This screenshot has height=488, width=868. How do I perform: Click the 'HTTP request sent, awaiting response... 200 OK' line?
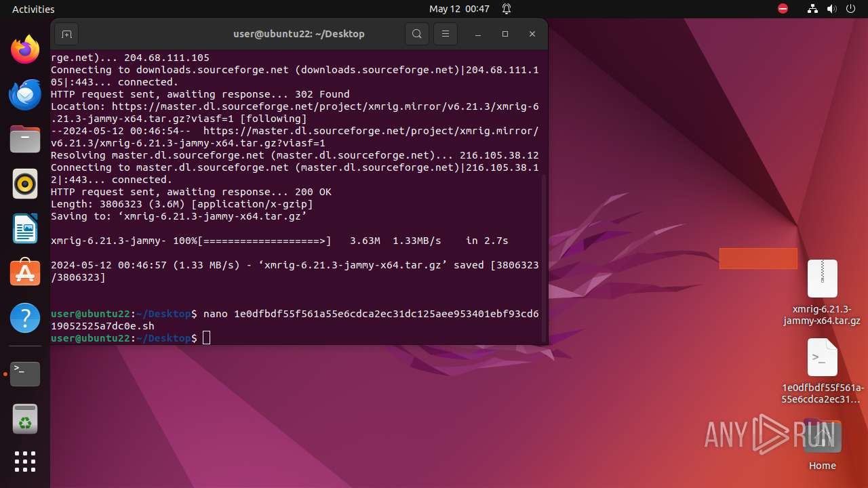[191, 192]
